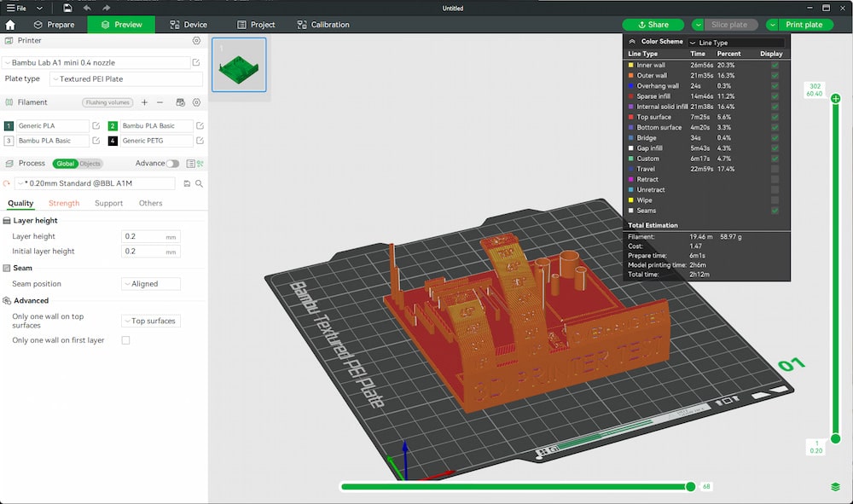Click the Print plate button
The height and width of the screenshot is (504, 853).
tap(806, 25)
